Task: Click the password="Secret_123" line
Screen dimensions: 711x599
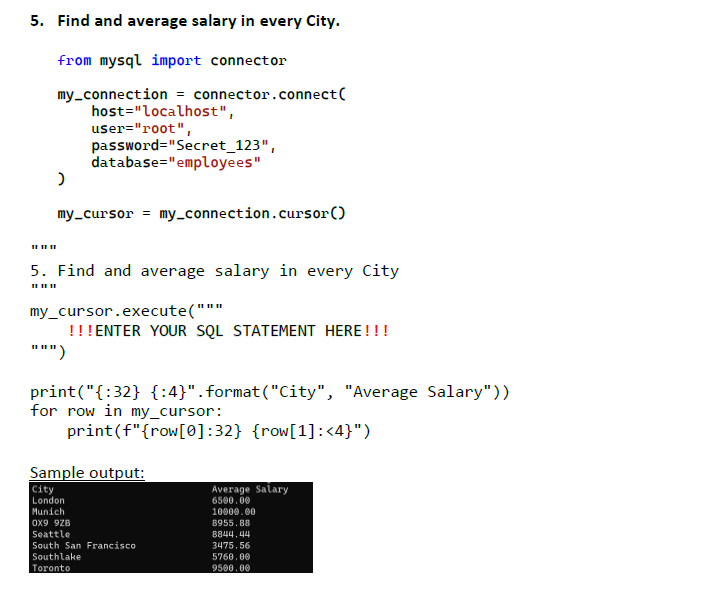Action: [x=183, y=146]
